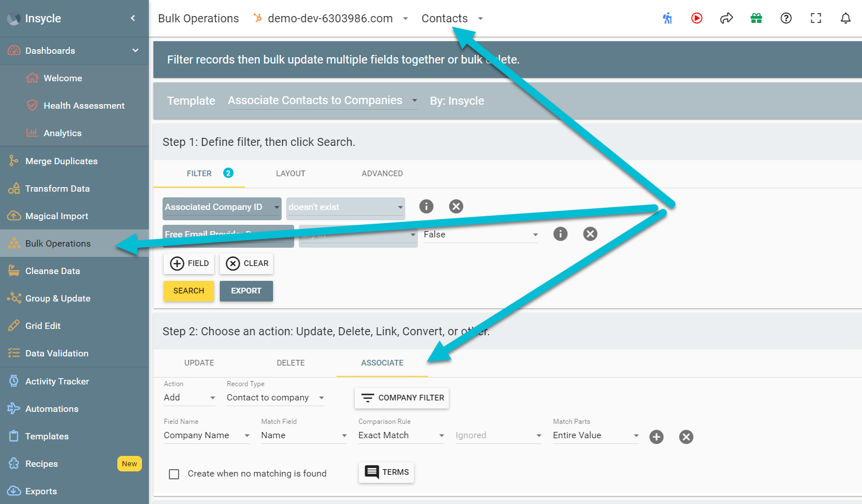Switch to the FILTER tab
Screen dimensions: 862x504
point(199,173)
